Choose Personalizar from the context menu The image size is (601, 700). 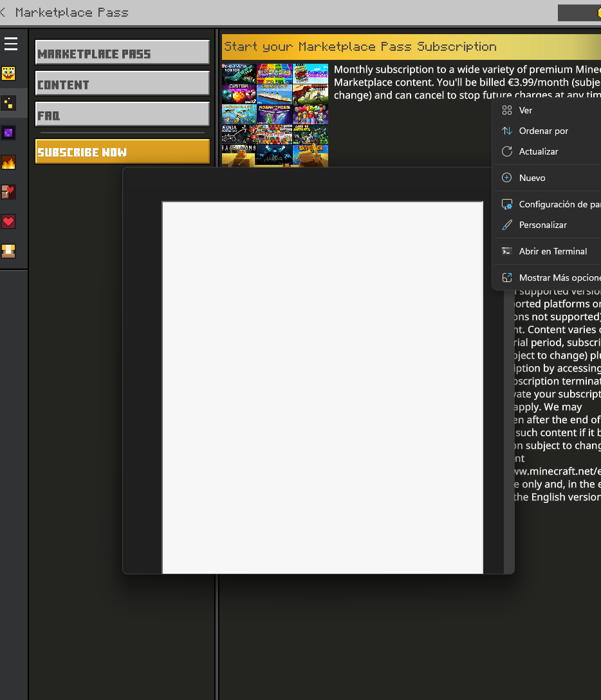[x=548, y=225]
